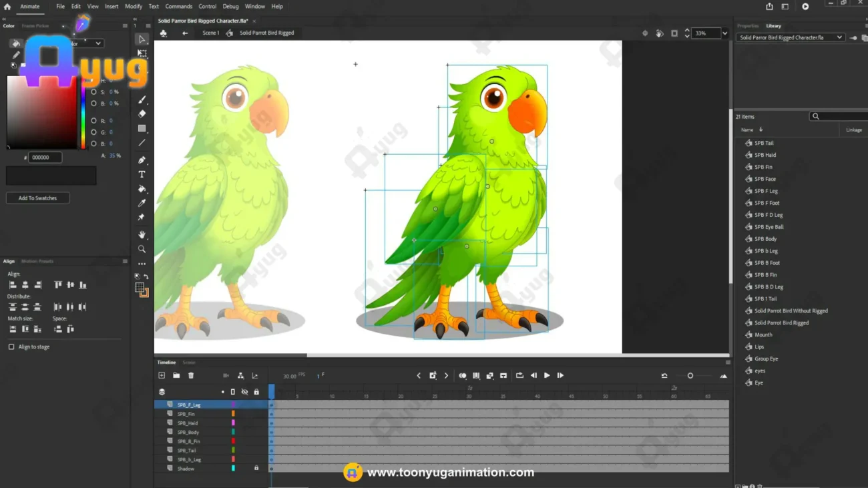Pick the Eyedropper tool
The image size is (868, 488).
tap(142, 203)
